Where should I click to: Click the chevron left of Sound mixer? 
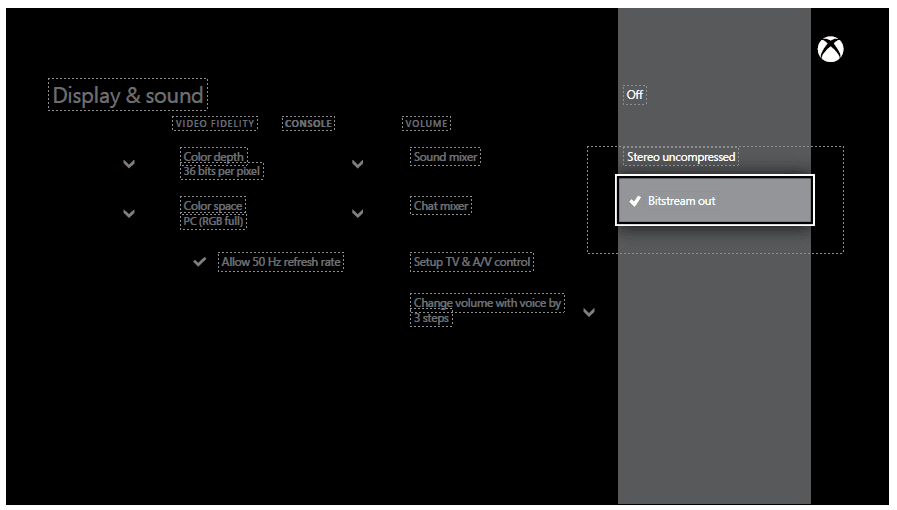pyautogui.click(x=358, y=164)
